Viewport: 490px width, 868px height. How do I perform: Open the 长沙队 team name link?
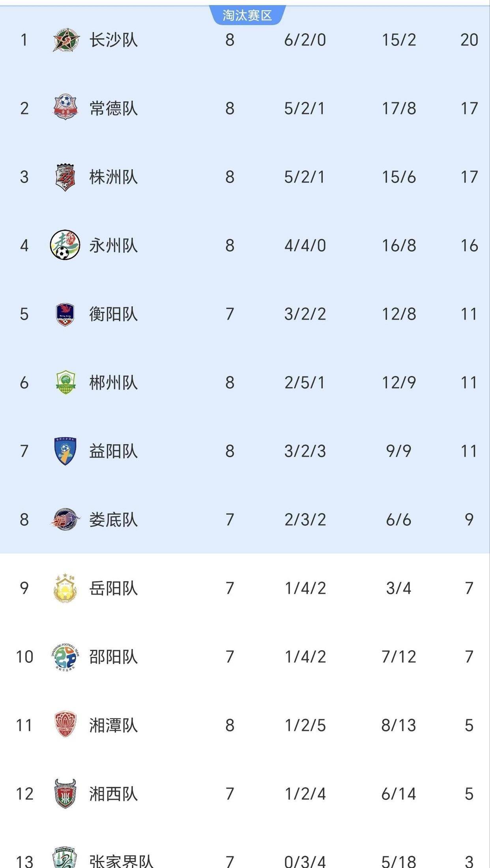[x=114, y=40]
